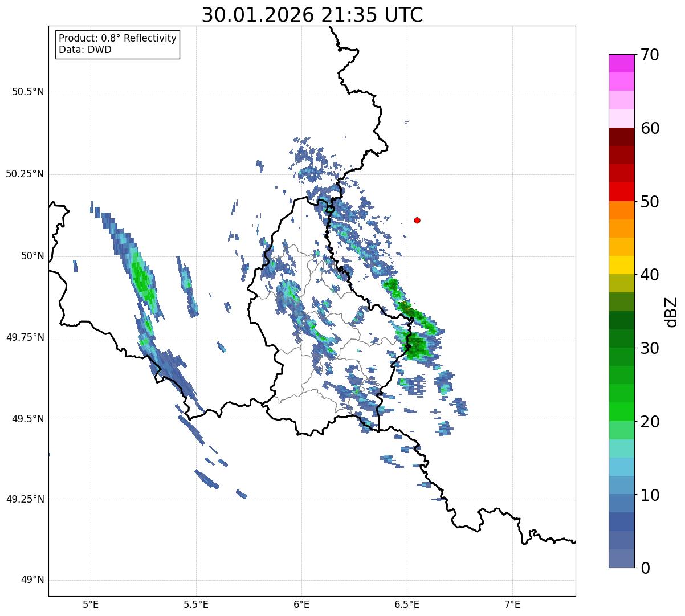This screenshot has width=685, height=616.
Task: Click the yellow swatch above 40
Action: click(622, 265)
